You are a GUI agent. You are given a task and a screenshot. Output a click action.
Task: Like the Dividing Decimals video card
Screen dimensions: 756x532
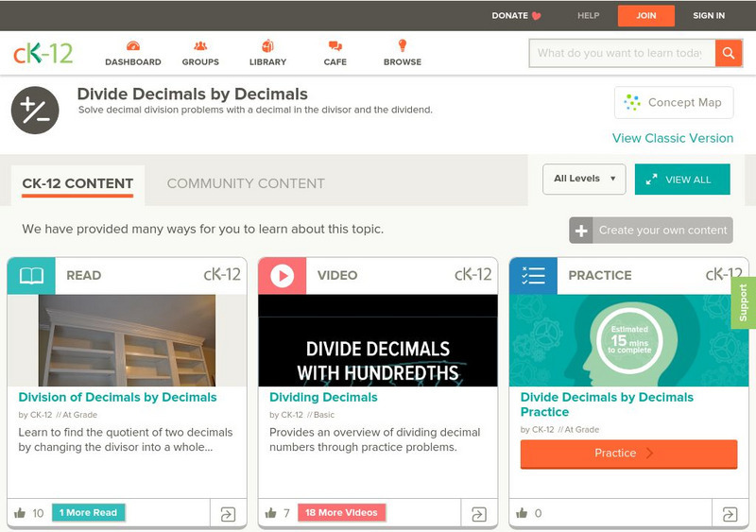point(271,513)
